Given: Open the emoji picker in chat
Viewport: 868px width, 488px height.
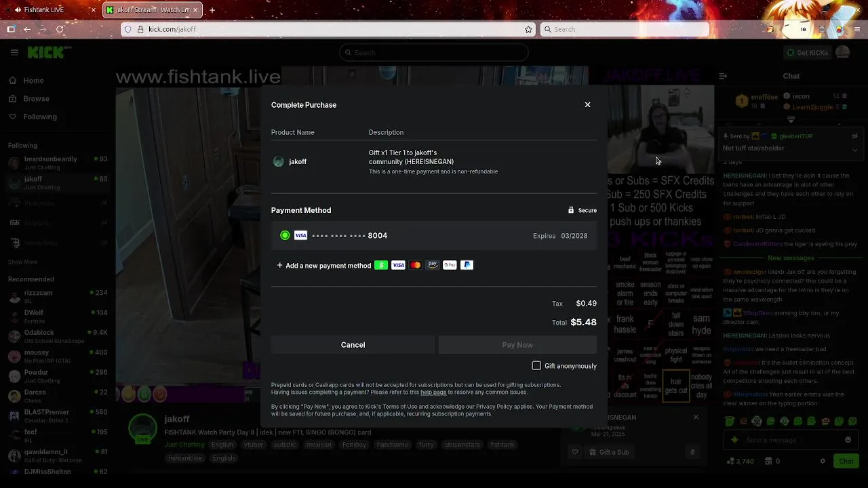Looking at the screenshot, I should (848, 440).
